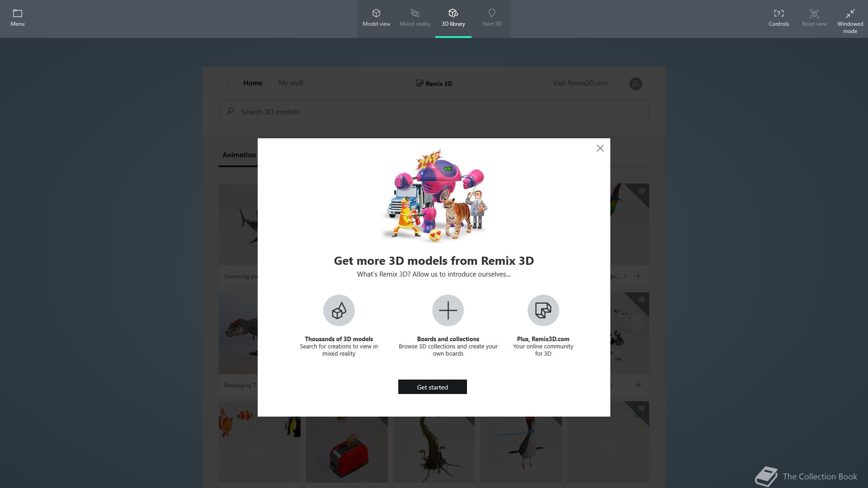Open Paint 3D from top bar

(x=491, y=18)
